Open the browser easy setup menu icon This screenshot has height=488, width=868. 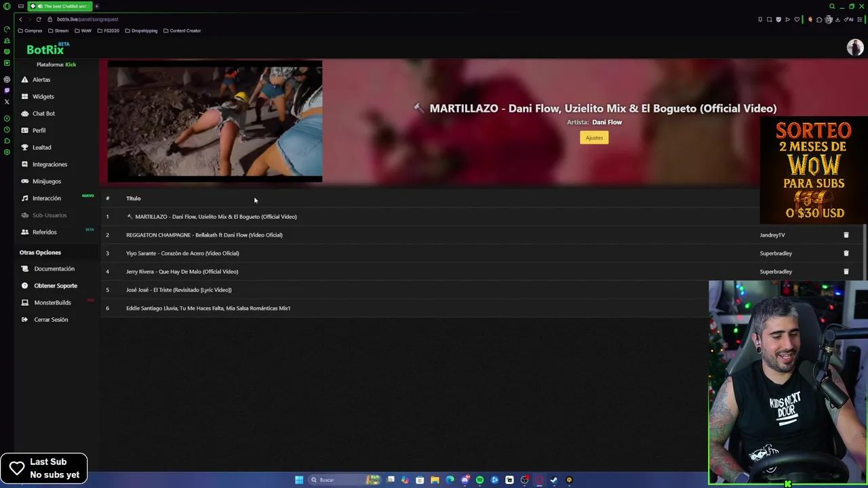860,20
